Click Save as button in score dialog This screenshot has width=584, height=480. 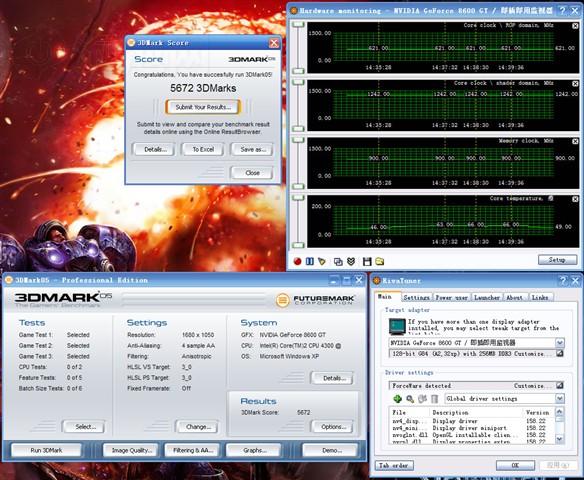coord(253,149)
